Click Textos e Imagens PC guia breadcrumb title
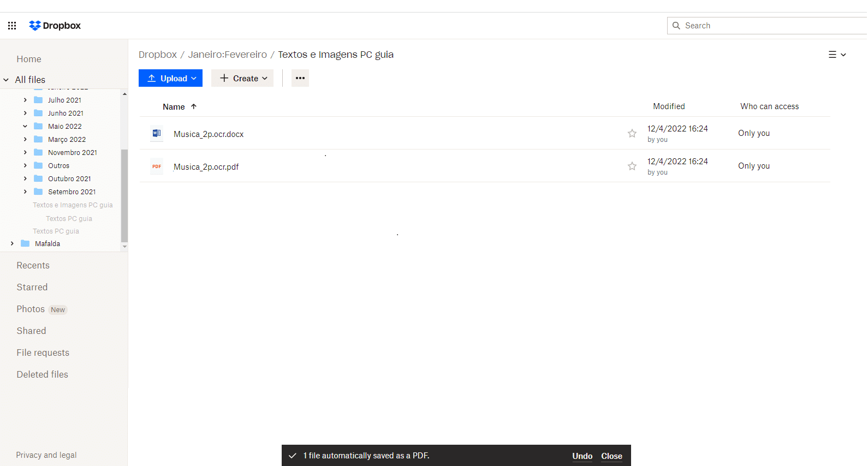Image resolution: width=868 pixels, height=466 pixels. coord(336,55)
